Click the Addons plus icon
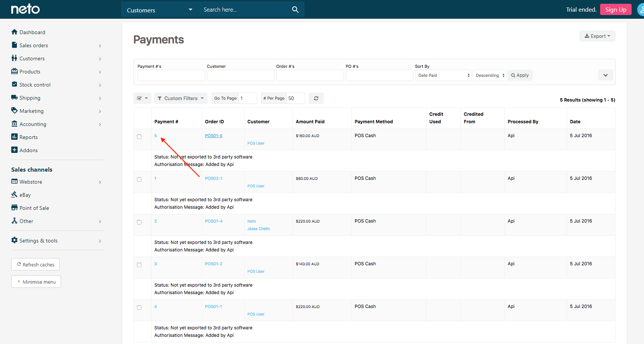The height and width of the screenshot is (344, 644). point(14,150)
